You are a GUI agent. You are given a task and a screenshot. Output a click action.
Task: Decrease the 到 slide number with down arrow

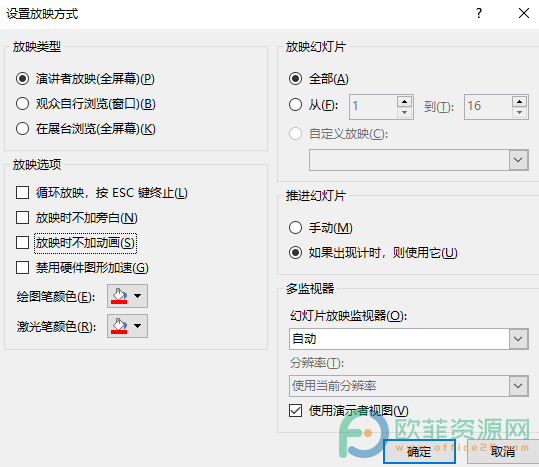coord(519,112)
